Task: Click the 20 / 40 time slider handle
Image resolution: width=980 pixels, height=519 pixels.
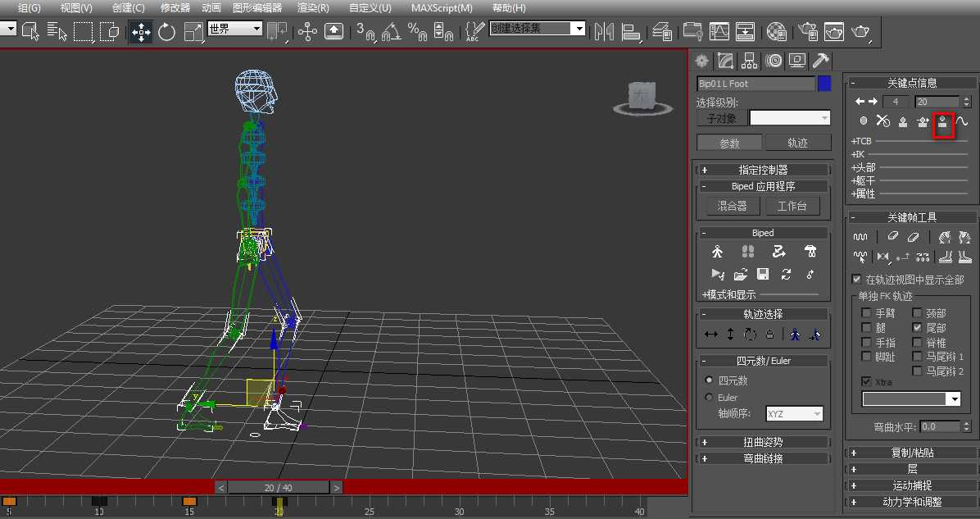Action: pos(278,487)
